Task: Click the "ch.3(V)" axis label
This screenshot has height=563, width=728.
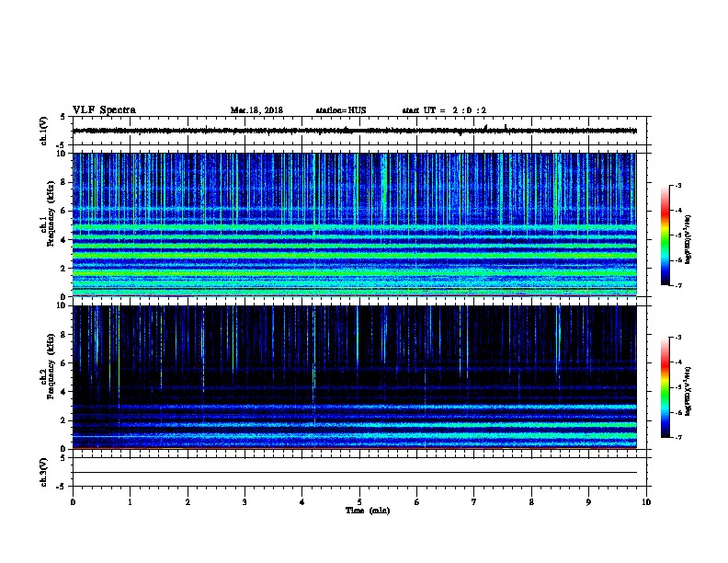Action: pyautogui.click(x=43, y=472)
